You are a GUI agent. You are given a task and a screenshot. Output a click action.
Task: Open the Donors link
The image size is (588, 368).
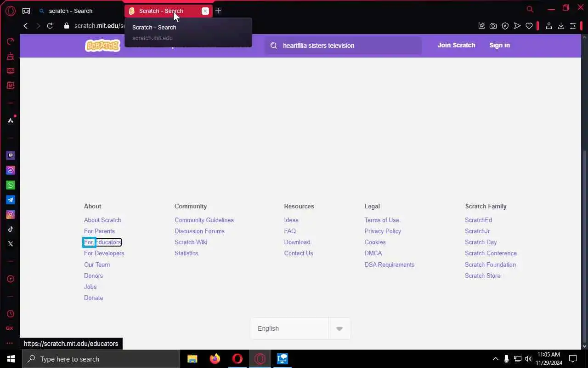click(93, 276)
